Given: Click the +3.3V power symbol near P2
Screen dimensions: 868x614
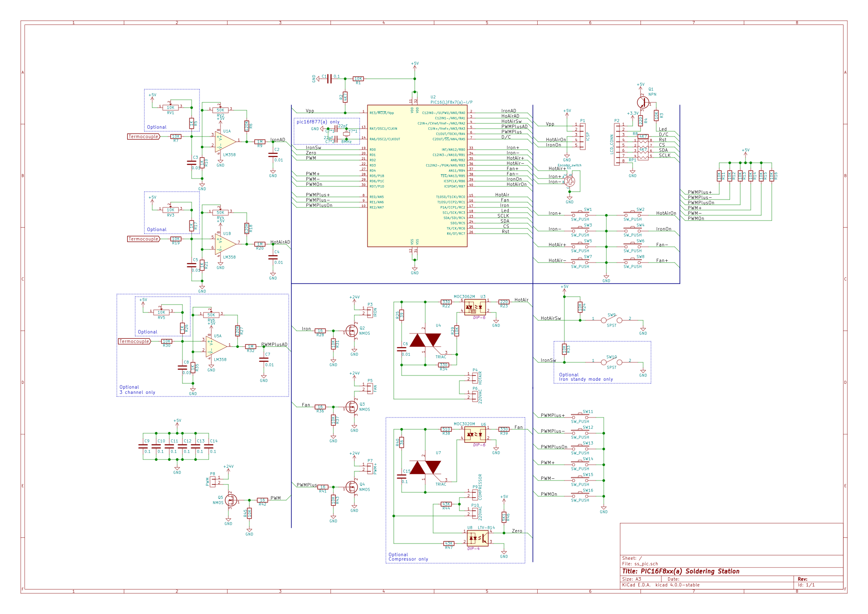Looking at the screenshot, I should pos(633,115).
